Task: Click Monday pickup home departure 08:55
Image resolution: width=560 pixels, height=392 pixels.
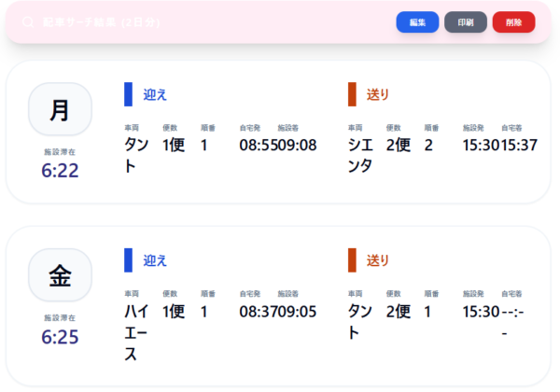Action: pos(259,145)
